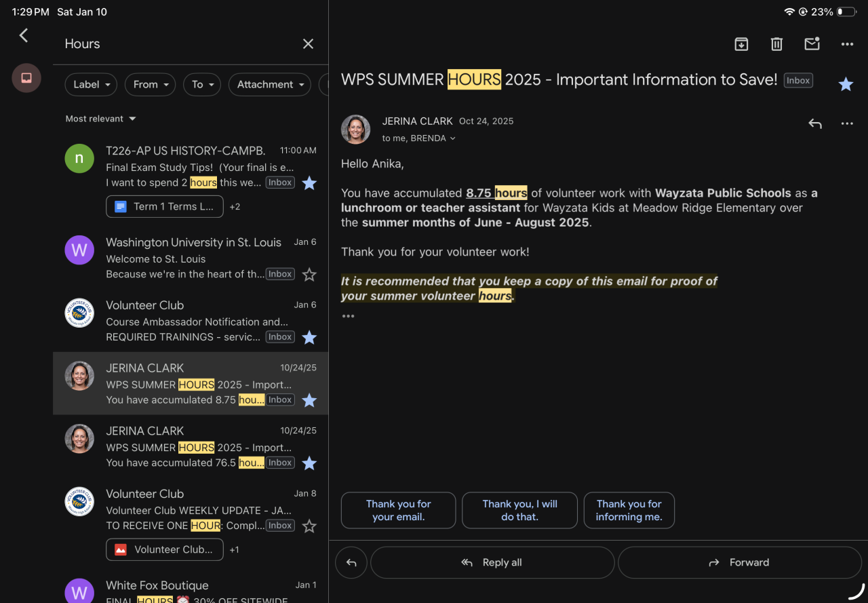Screen dimensions: 868x603
Task: Open 'Volunteer Club...' image attachment chip
Action: point(165,549)
